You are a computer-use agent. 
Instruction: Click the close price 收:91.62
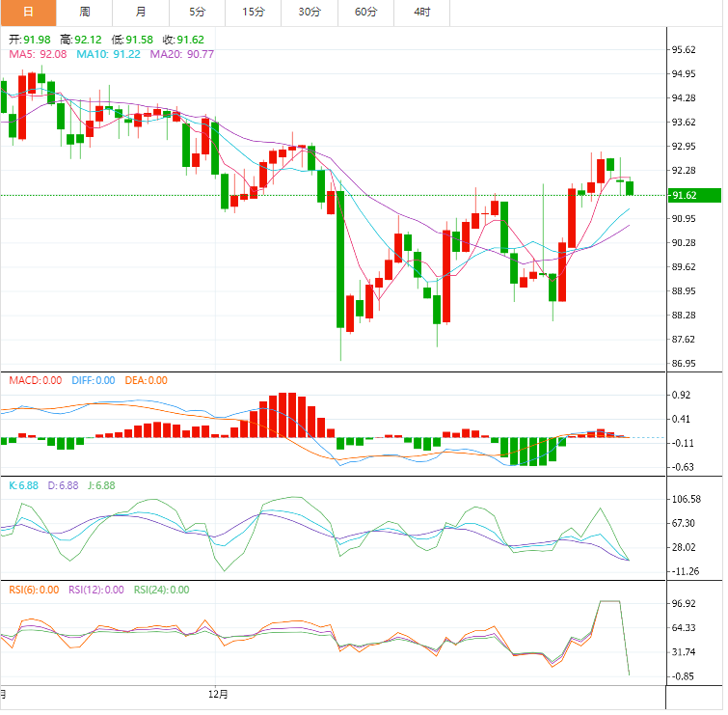(x=183, y=40)
